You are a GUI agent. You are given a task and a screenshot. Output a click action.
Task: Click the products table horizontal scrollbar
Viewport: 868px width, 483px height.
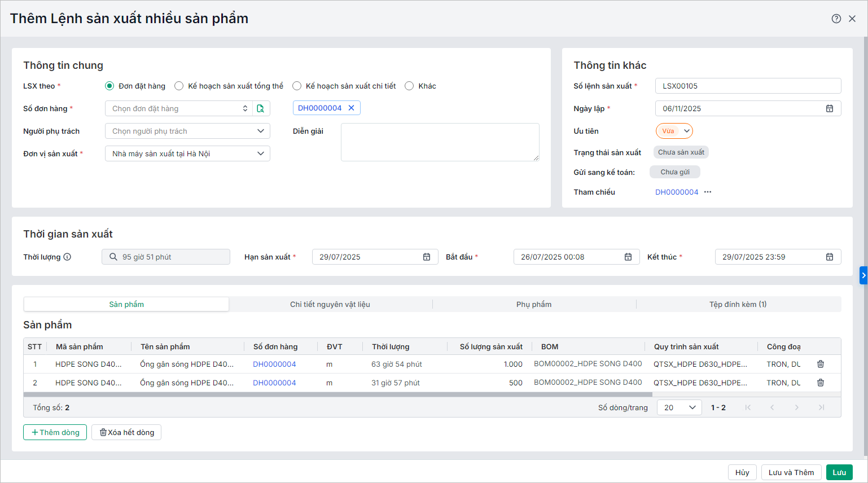[337, 394]
